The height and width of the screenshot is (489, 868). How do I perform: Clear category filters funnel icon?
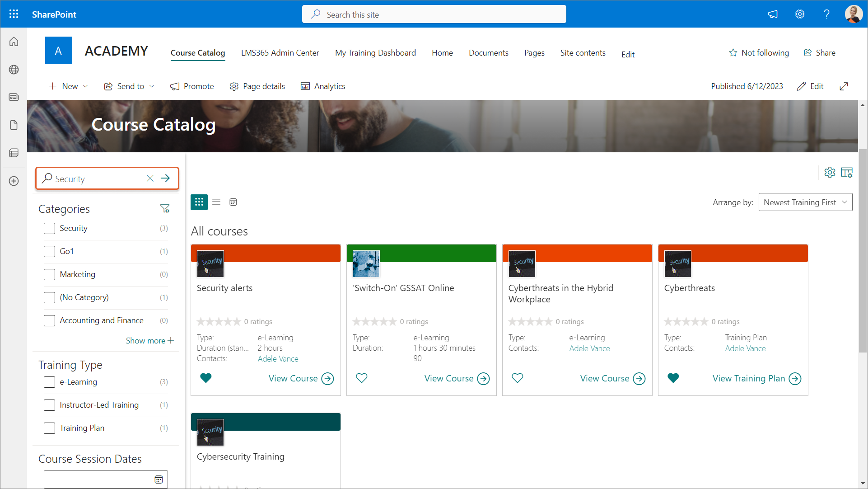pyautogui.click(x=165, y=208)
